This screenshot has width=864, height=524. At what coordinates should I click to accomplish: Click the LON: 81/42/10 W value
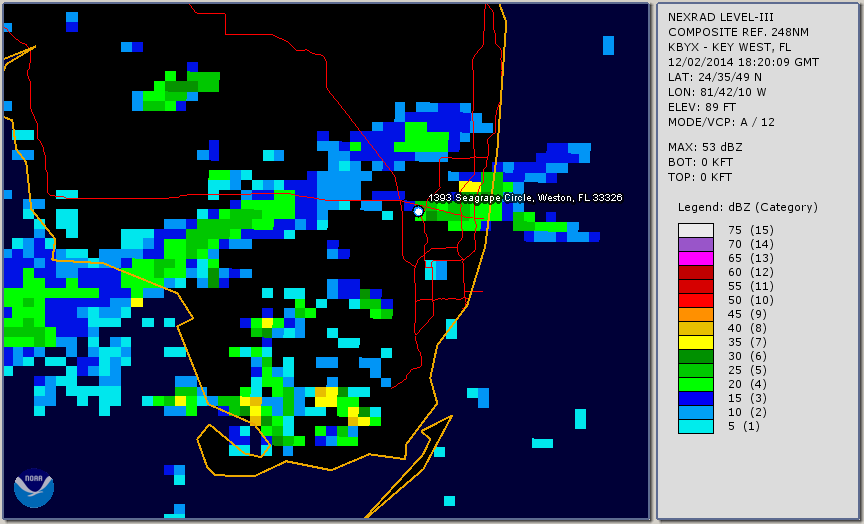click(x=717, y=92)
